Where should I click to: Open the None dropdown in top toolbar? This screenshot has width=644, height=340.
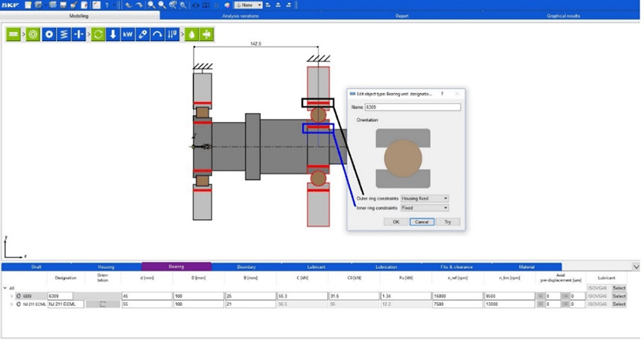point(248,5)
